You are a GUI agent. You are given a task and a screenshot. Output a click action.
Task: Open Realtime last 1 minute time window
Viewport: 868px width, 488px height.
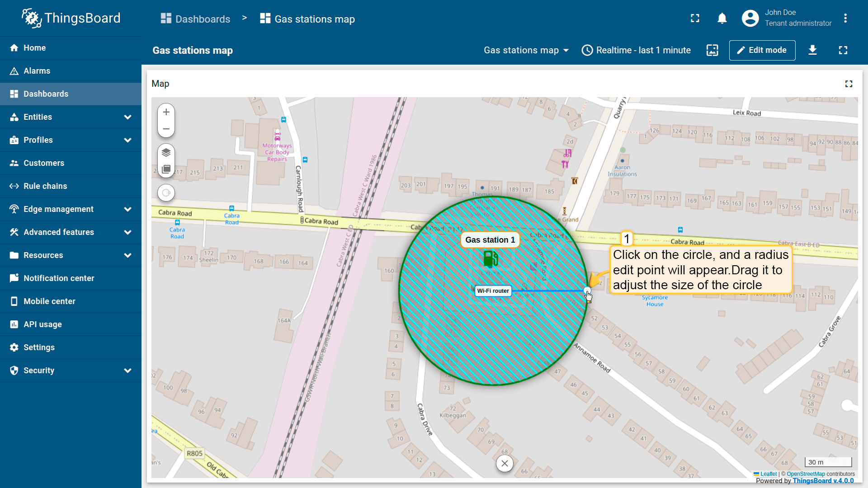[636, 50]
